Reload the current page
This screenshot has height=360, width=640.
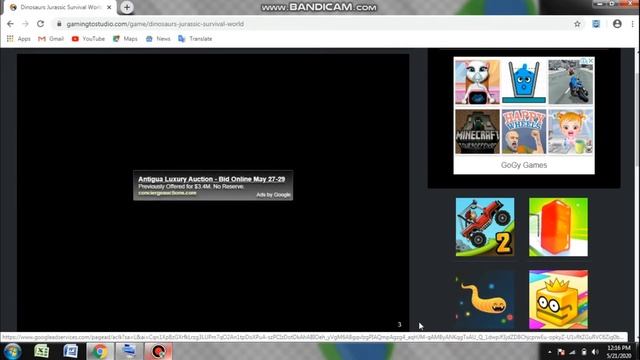40,24
